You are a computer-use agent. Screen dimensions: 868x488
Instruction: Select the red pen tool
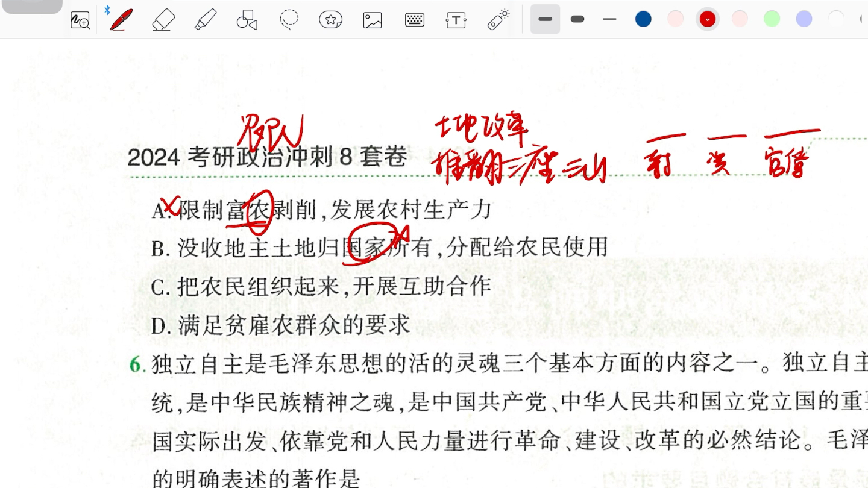(121, 19)
